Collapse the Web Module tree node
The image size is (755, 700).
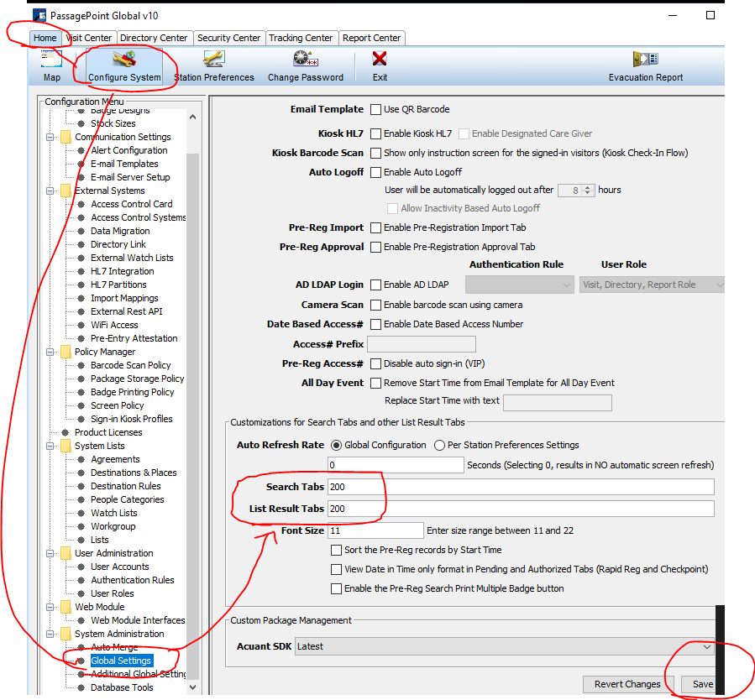50,607
